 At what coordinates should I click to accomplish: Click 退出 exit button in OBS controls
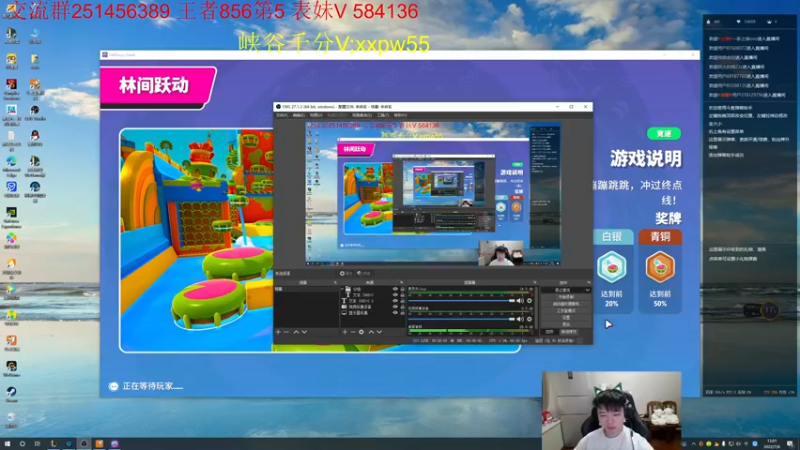(x=566, y=324)
